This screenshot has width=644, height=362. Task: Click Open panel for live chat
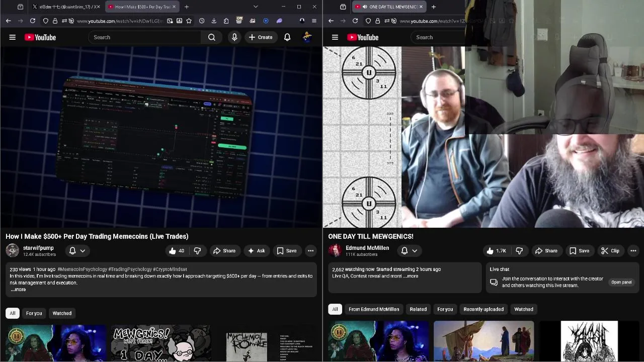(621, 282)
